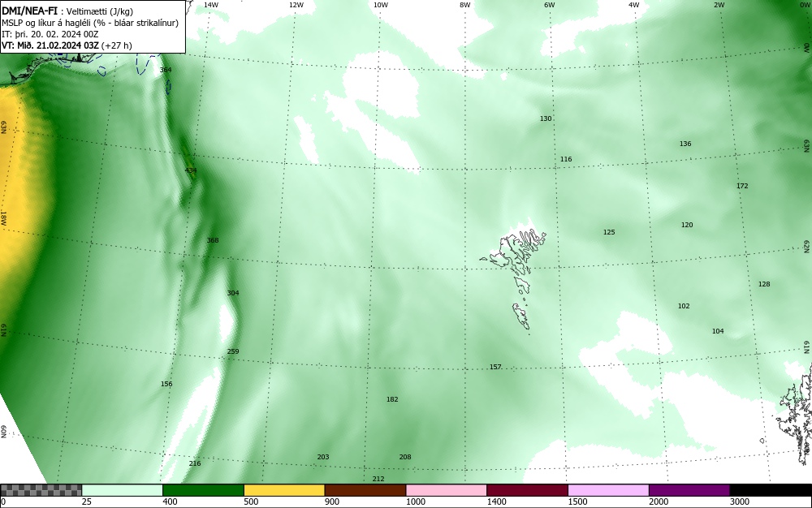Click the 12W longitude label
The width and height of the screenshot is (812, 508).
click(296, 5)
